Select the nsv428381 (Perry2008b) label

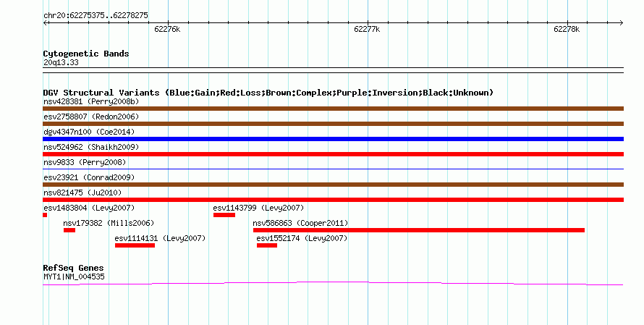pyautogui.click(x=91, y=101)
